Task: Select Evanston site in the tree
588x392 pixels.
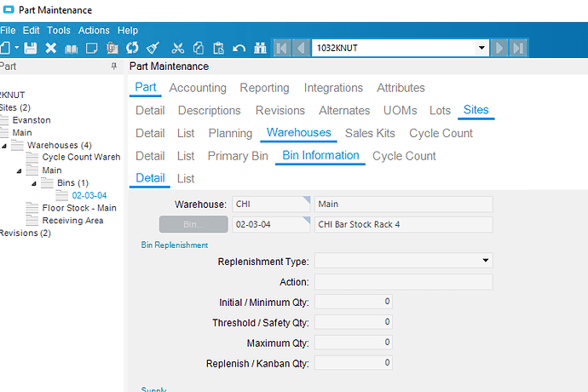Action: [x=32, y=120]
